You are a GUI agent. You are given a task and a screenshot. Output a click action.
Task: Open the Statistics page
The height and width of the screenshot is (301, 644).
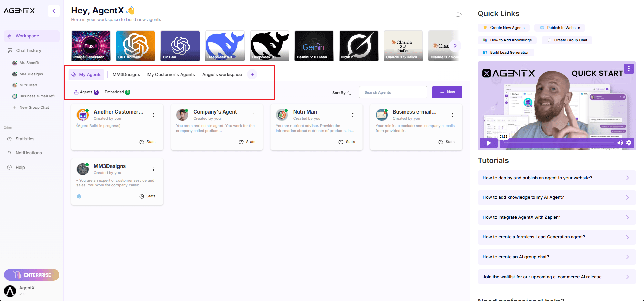tap(25, 139)
